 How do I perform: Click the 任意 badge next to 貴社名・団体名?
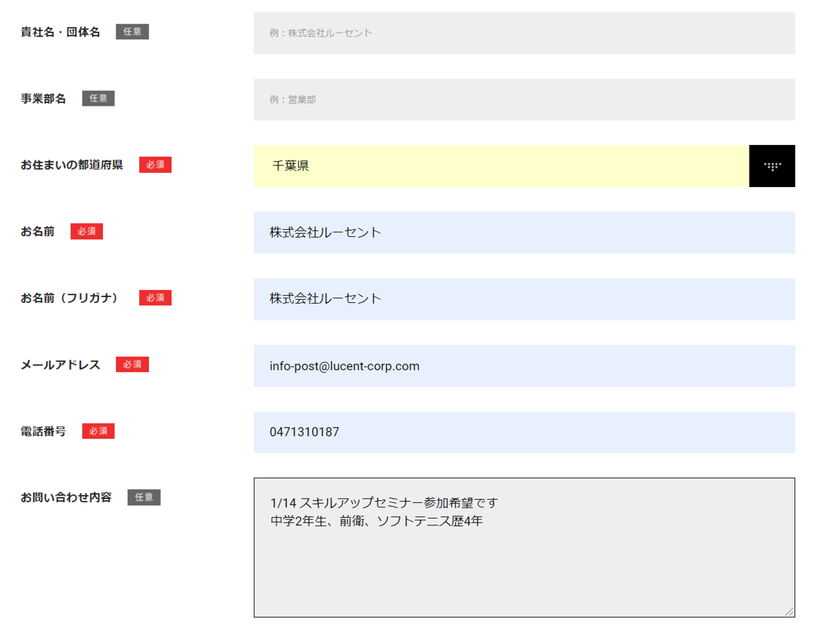point(132,32)
